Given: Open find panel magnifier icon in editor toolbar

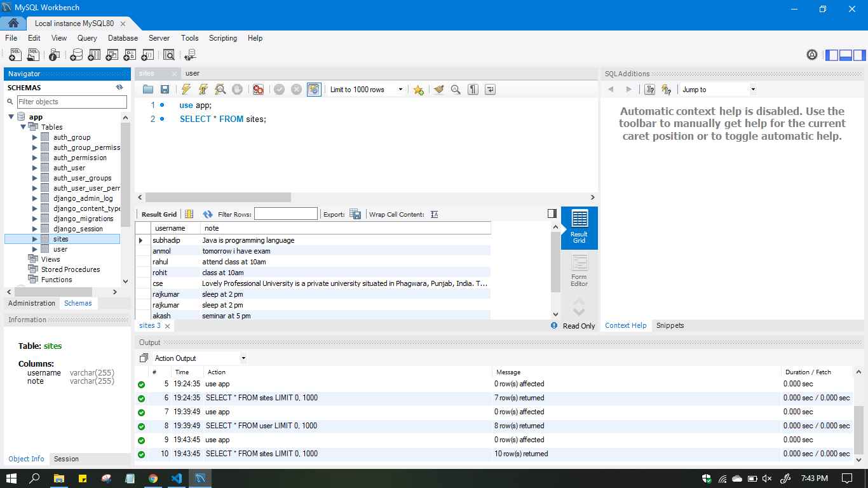Looking at the screenshot, I should pyautogui.click(x=456, y=90).
